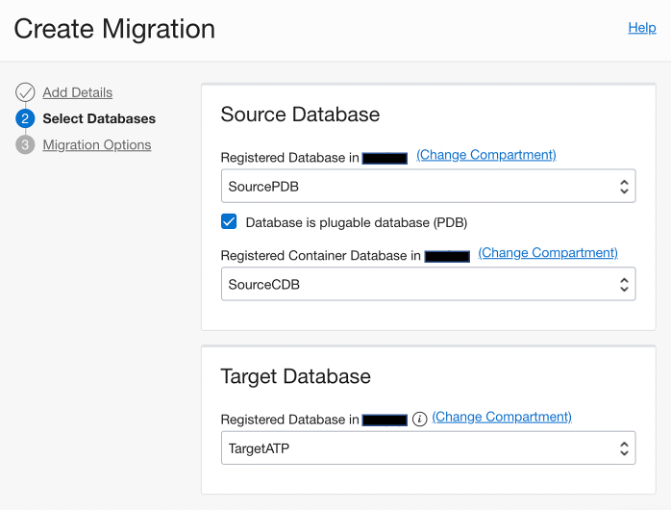
Task: Click the Source Database heading
Action: pos(300,114)
